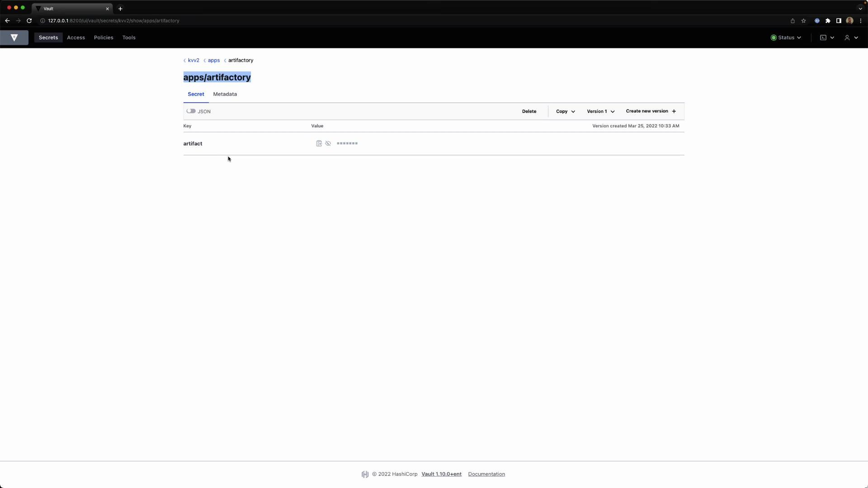Open the Chrome profile avatar
868x488 pixels.
click(849, 21)
